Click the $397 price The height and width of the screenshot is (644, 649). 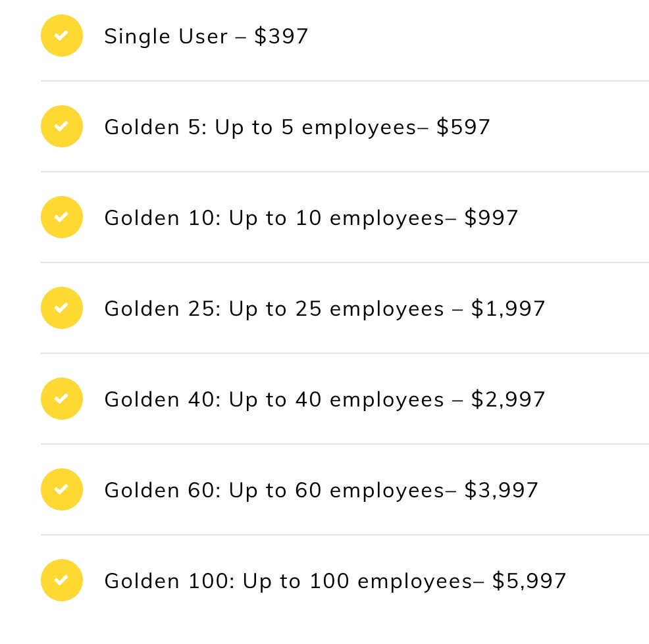click(x=281, y=36)
